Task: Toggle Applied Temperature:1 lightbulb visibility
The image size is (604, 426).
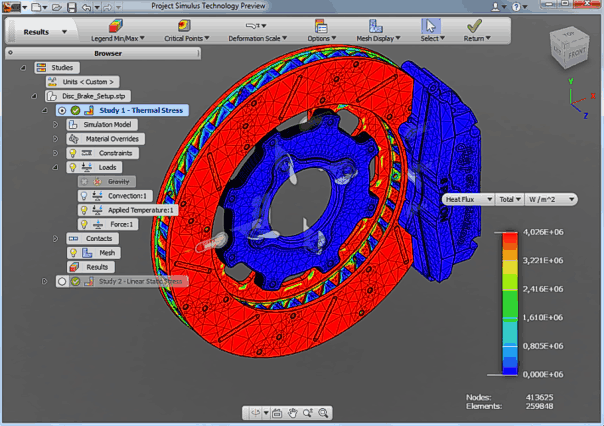Action: click(85, 210)
